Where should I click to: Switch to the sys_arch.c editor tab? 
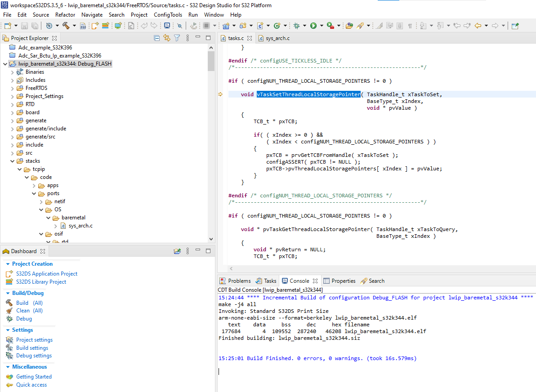pyautogui.click(x=277, y=38)
